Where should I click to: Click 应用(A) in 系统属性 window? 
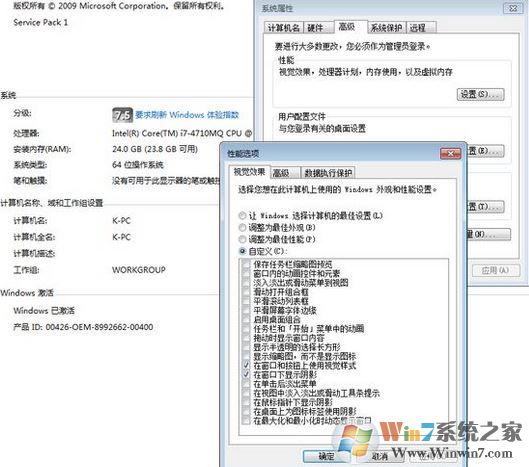pos(495,270)
